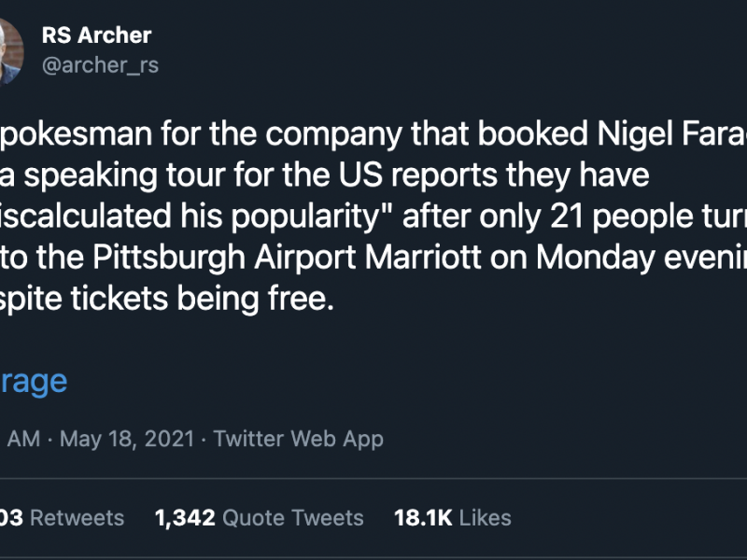Viewport: 747px width, 560px height.
Task: Click the words 'tickets being free'
Action: point(215,302)
